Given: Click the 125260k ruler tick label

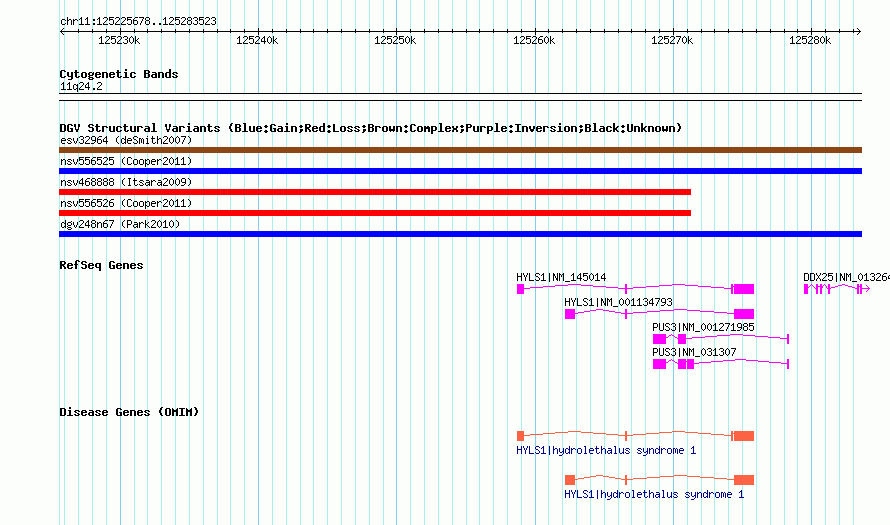Looking at the screenshot, I should pyautogui.click(x=534, y=40).
